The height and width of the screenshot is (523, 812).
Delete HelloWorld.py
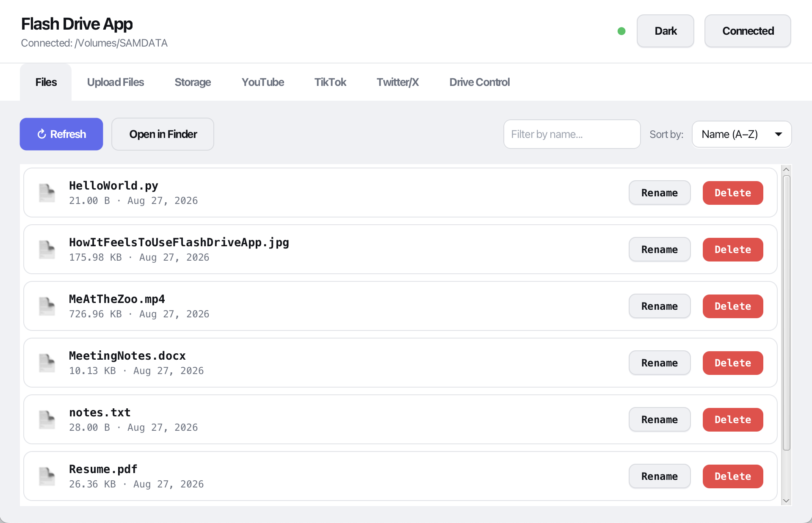(x=733, y=193)
